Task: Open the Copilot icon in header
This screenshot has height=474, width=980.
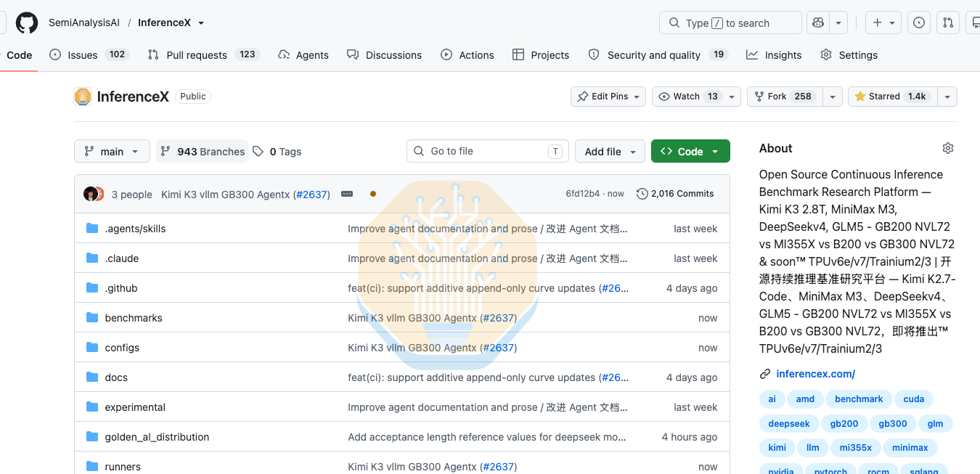Action: click(x=818, y=23)
